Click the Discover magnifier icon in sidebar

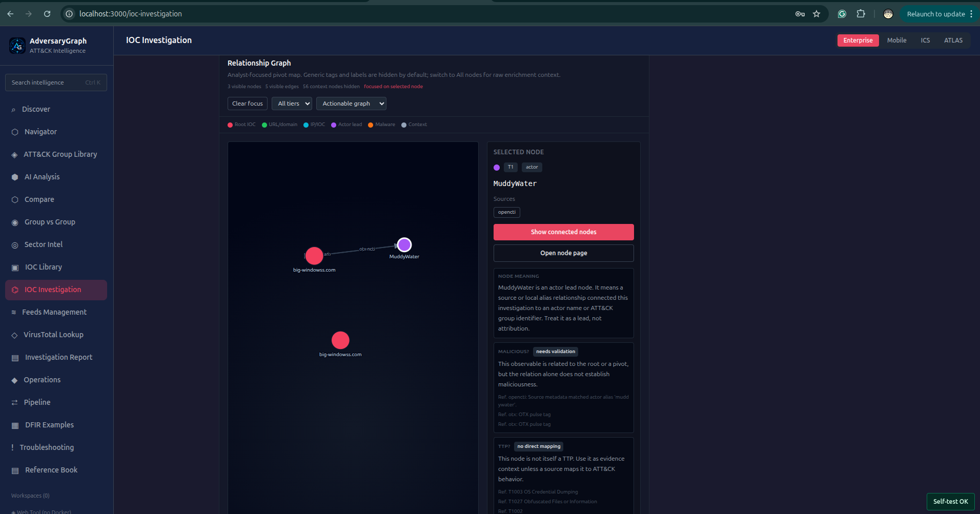coord(13,110)
